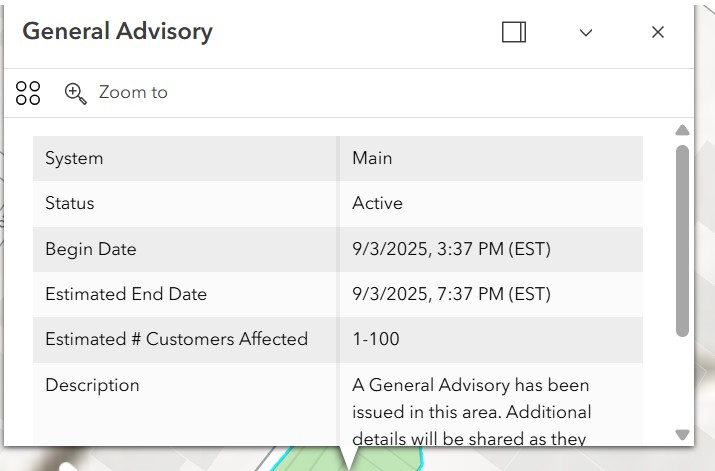Click the Status row label

tap(70, 203)
